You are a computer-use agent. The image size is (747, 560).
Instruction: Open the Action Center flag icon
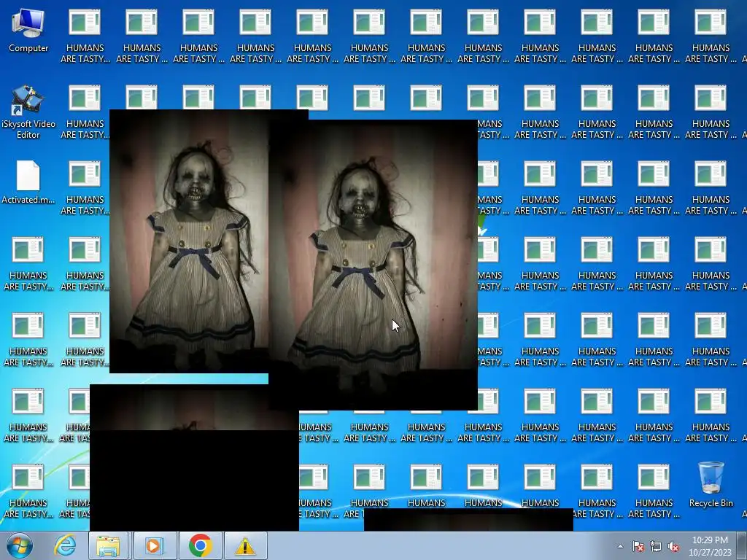click(638, 546)
